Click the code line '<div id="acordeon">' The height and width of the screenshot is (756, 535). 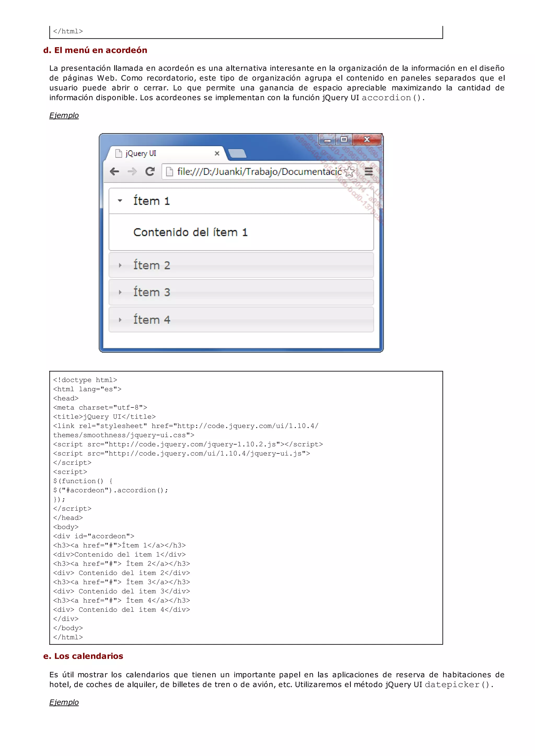94,536
